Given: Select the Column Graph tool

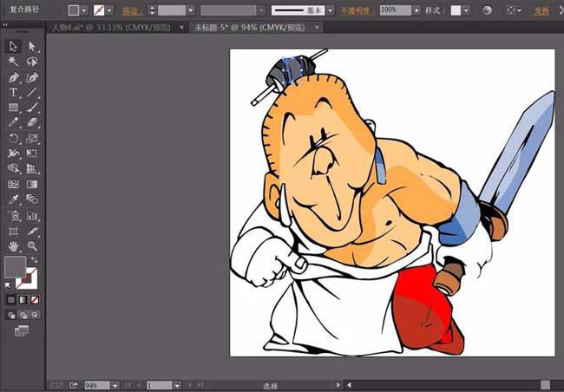Looking at the screenshot, I should tap(32, 216).
